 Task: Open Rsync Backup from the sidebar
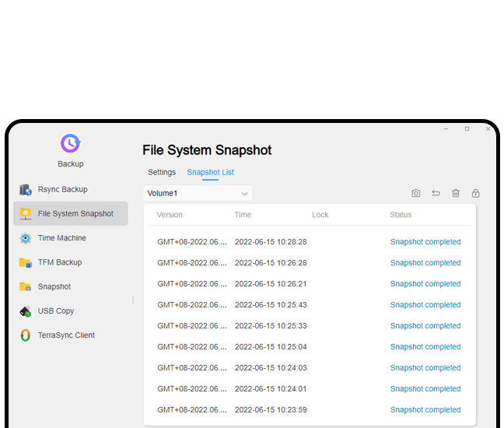62,189
